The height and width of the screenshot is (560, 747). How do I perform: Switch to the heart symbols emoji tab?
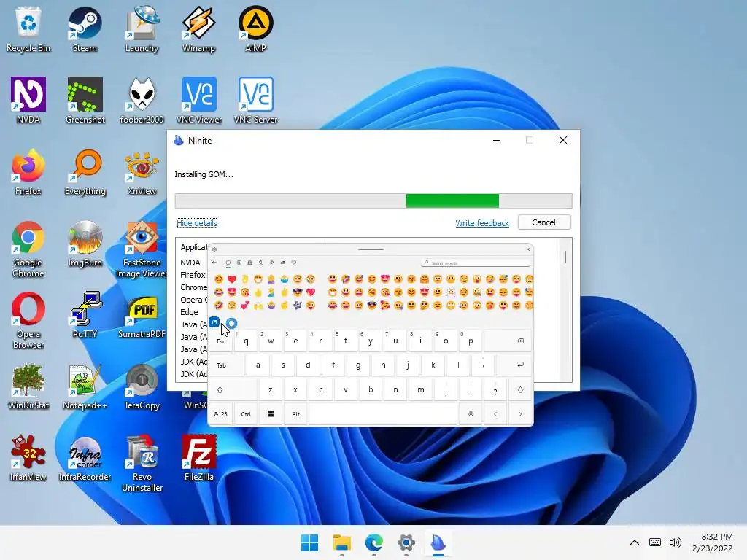click(x=294, y=262)
